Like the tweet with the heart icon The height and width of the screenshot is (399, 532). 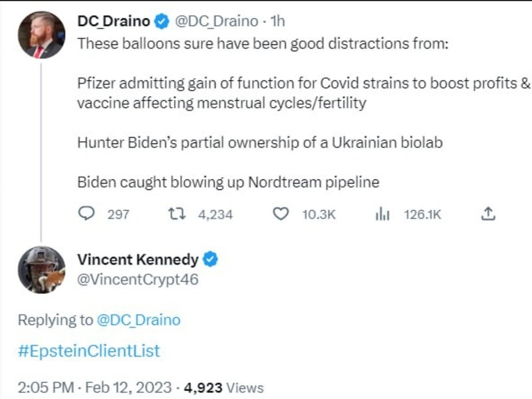pyautogui.click(x=282, y=214)
